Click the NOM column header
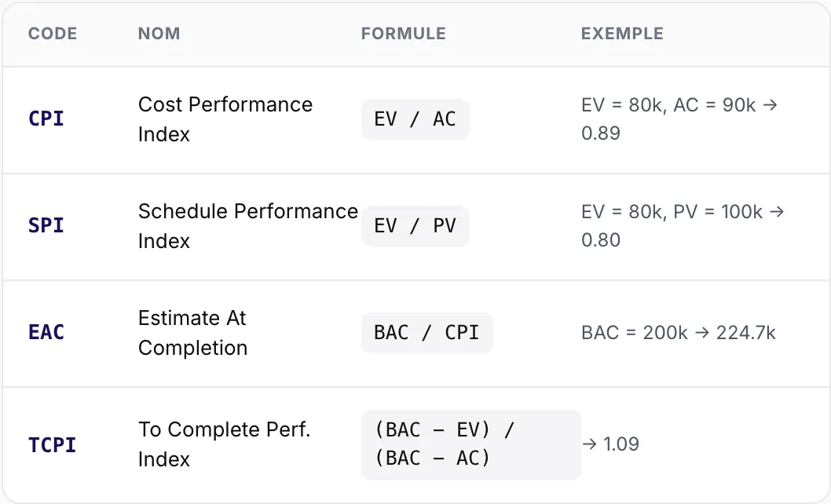 159,34
